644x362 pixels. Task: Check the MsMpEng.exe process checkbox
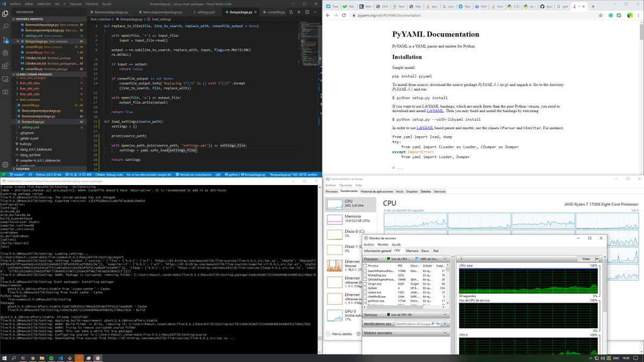[x=365, y=275]
